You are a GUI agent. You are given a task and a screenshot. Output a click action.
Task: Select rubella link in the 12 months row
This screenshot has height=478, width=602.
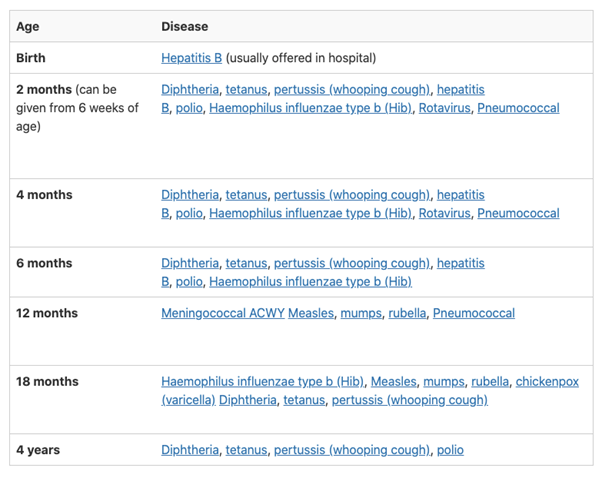407,313
